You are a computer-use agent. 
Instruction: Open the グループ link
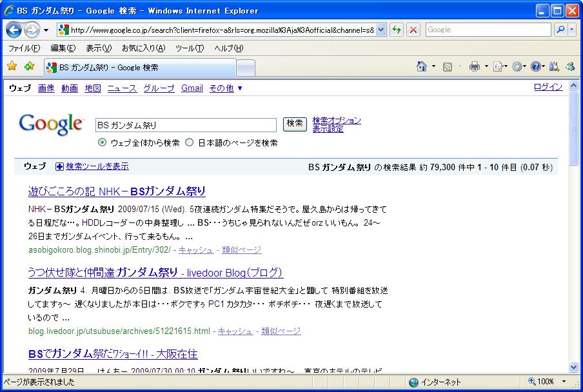(x=159, y=88)
